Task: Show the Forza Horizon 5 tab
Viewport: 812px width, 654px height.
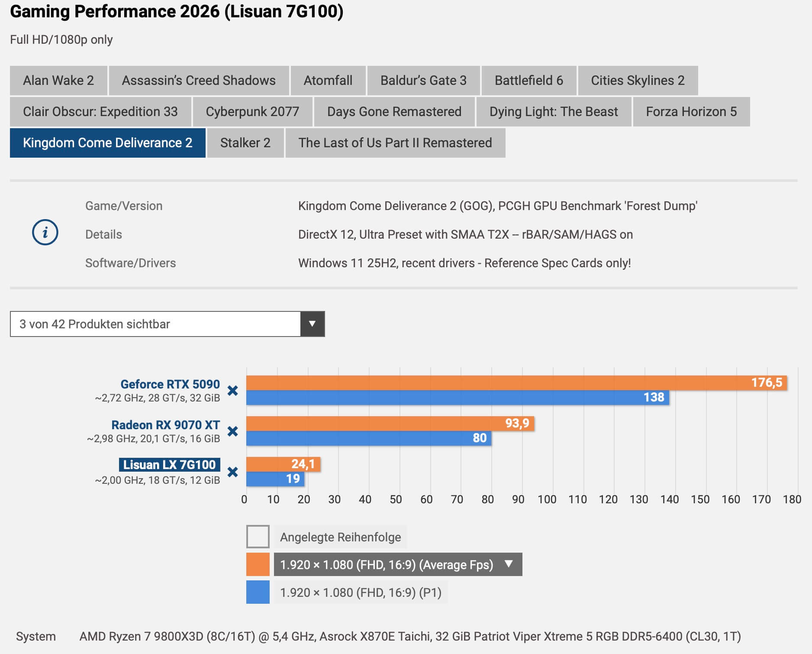Action: (691, 112)
